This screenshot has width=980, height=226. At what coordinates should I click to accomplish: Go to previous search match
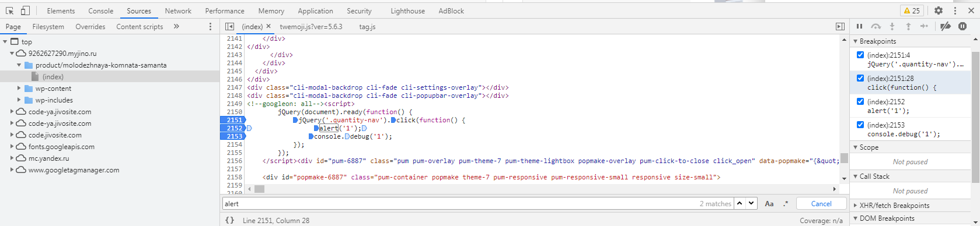(740, 203)
